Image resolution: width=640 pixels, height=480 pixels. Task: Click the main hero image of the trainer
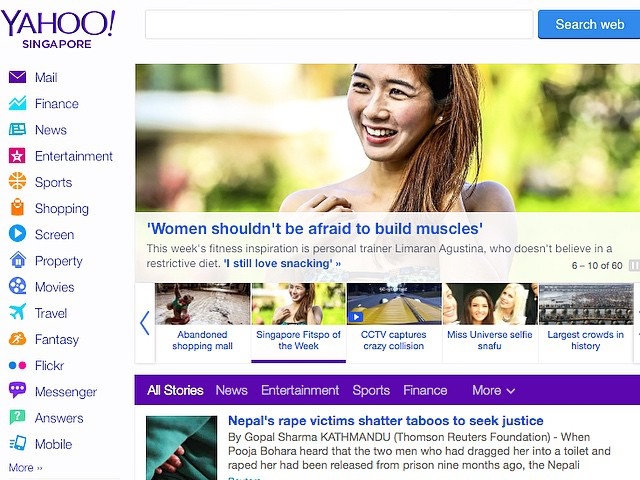click(x=387, y=138)
